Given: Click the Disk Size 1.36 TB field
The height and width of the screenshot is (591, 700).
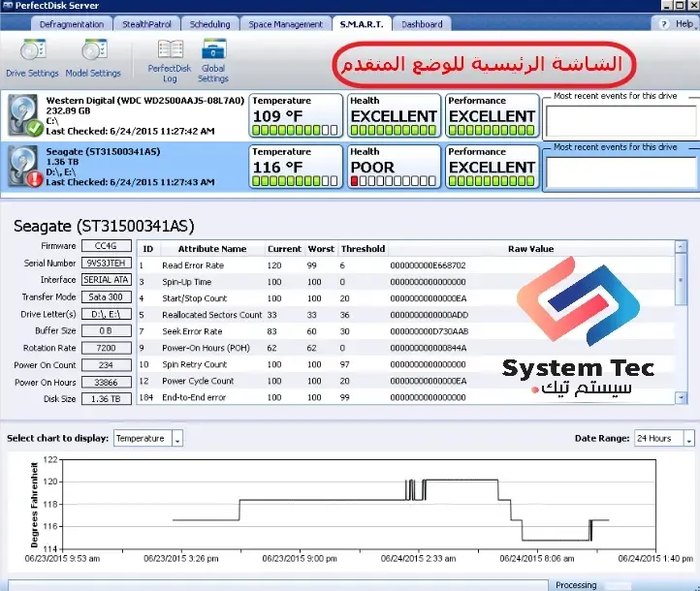Looking at the screenshot, I should [x=107, y=399].
